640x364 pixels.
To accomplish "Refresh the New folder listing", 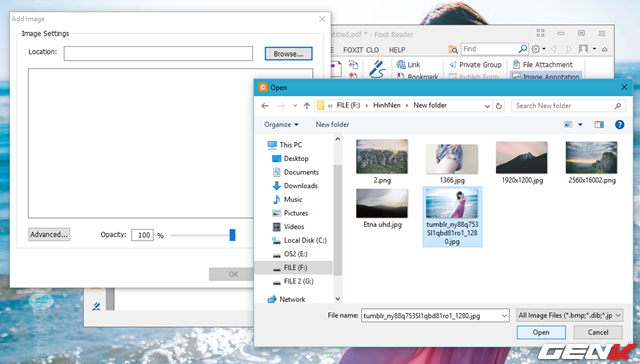I will 498,106.
